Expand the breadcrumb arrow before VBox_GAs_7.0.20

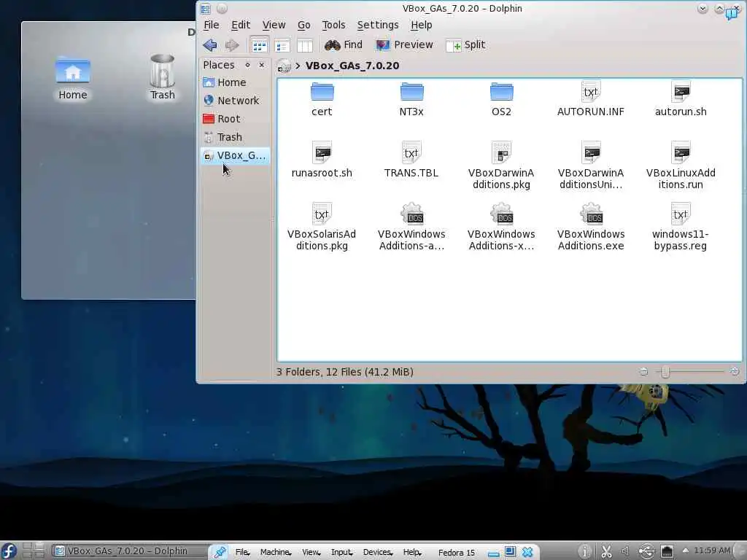(298, 66)
